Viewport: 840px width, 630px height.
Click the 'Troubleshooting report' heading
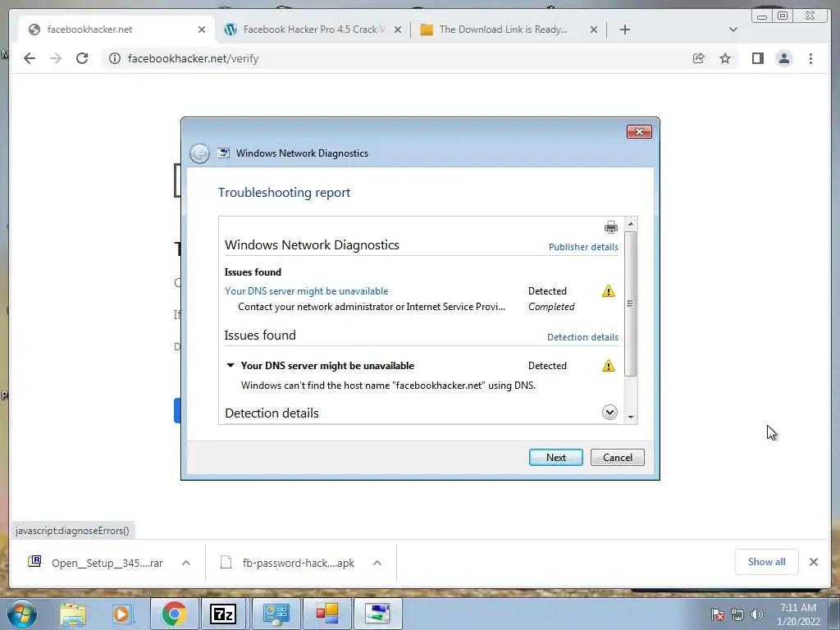[284, 192]
